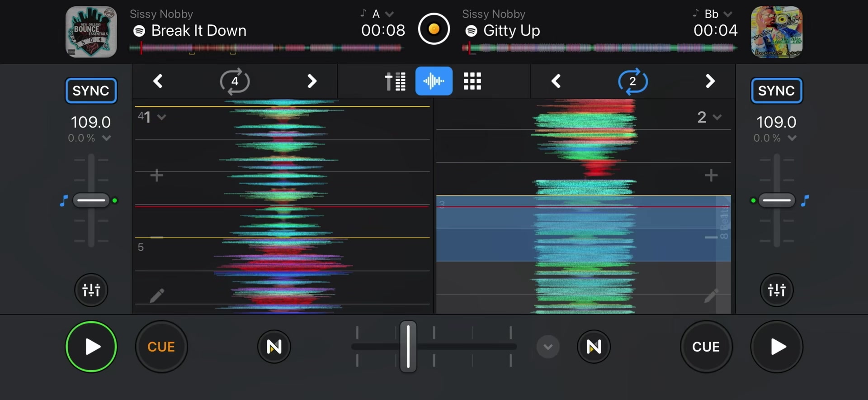Tap the right deck tempo reset indicator dot
868x400 pixels.
tap(753, 200)
